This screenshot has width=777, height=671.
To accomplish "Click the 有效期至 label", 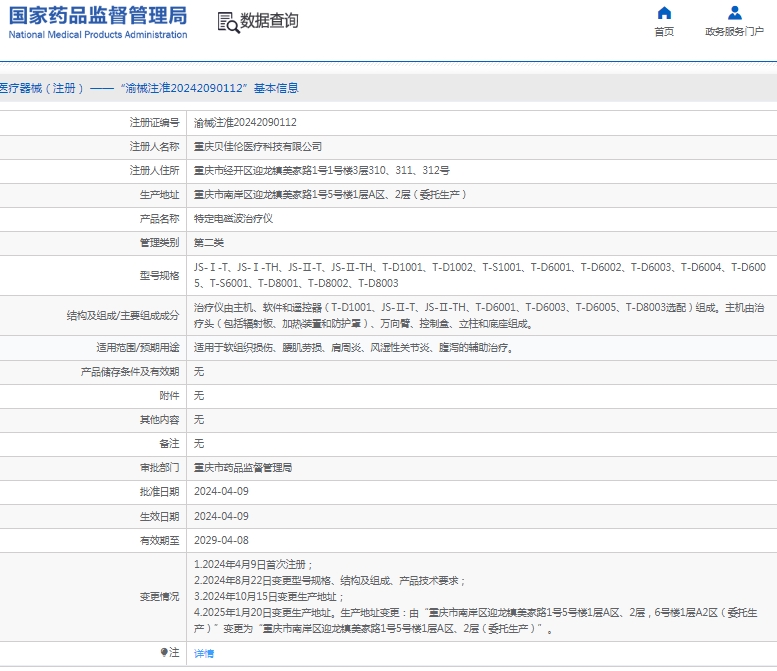I will pos(159,540).
